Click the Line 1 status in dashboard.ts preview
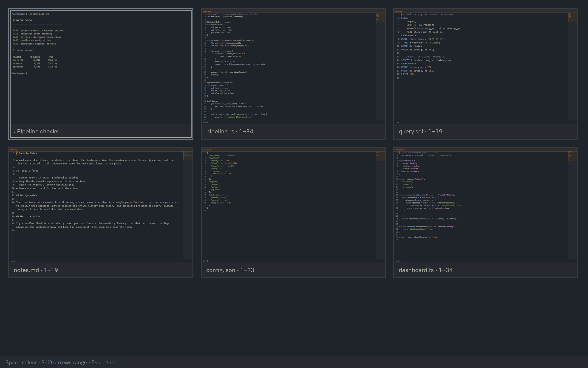 click(398, 261)
